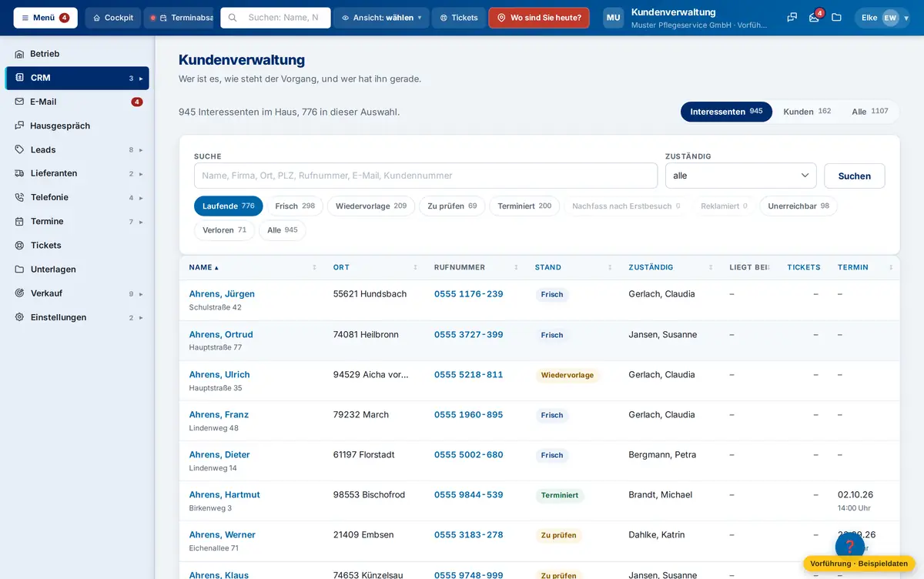This screenshot has height=579, width=924.
Task: Open the Ansicht wählen dropdown
Action: point(382,18)
